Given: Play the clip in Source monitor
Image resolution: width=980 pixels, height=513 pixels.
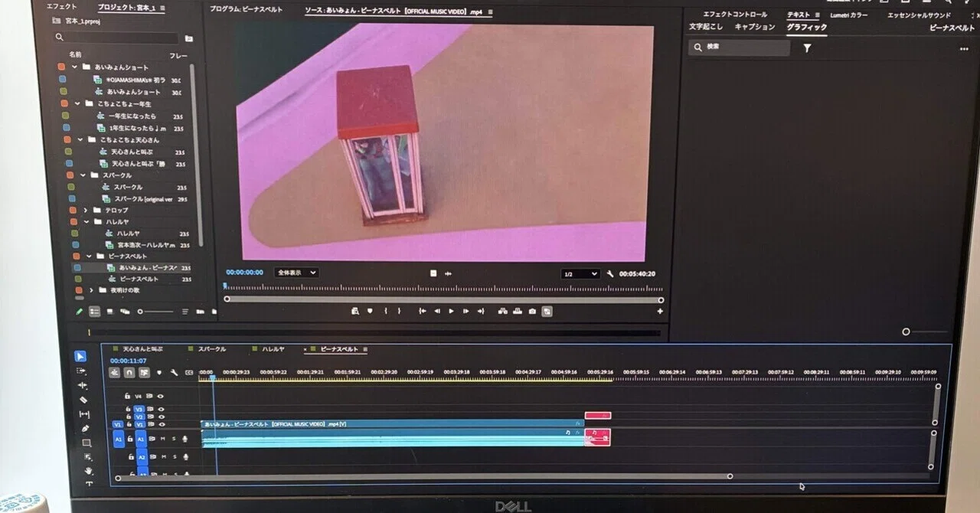Looking at the screenshot, I should [451, 311].
